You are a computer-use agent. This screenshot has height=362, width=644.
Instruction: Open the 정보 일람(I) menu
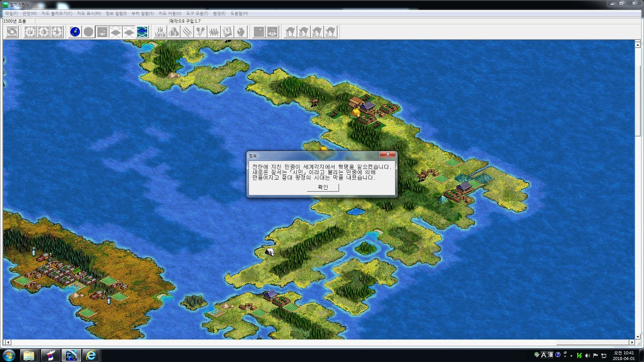point(116,13)
